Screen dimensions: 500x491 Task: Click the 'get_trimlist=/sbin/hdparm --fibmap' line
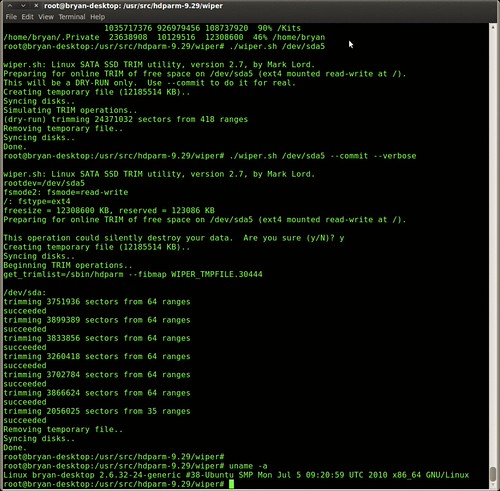coord(133,274)
